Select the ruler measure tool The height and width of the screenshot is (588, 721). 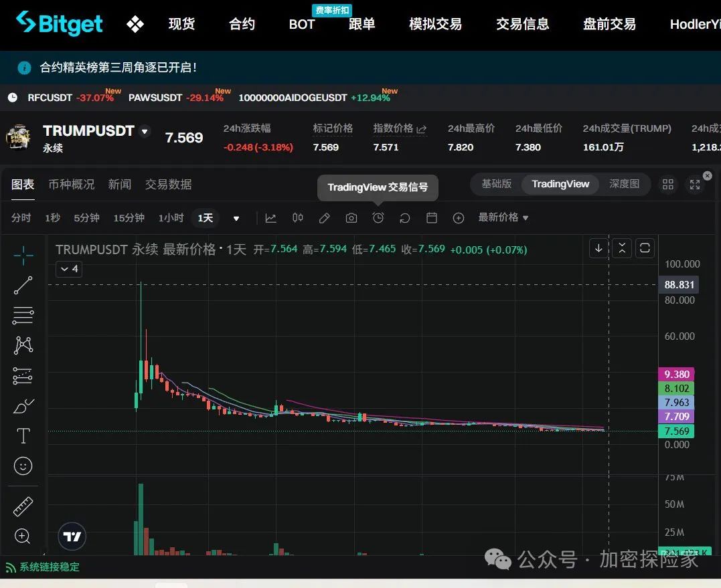pyautogui.click(x=23, y=506)
